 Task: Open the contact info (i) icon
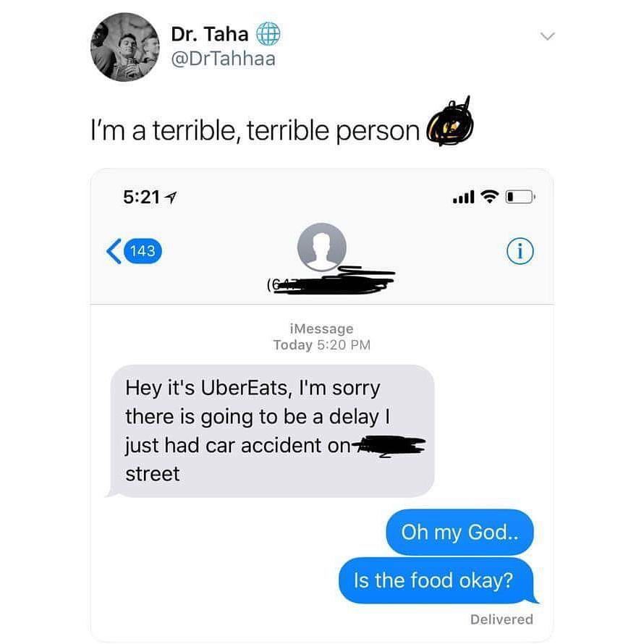pos(520,251)
